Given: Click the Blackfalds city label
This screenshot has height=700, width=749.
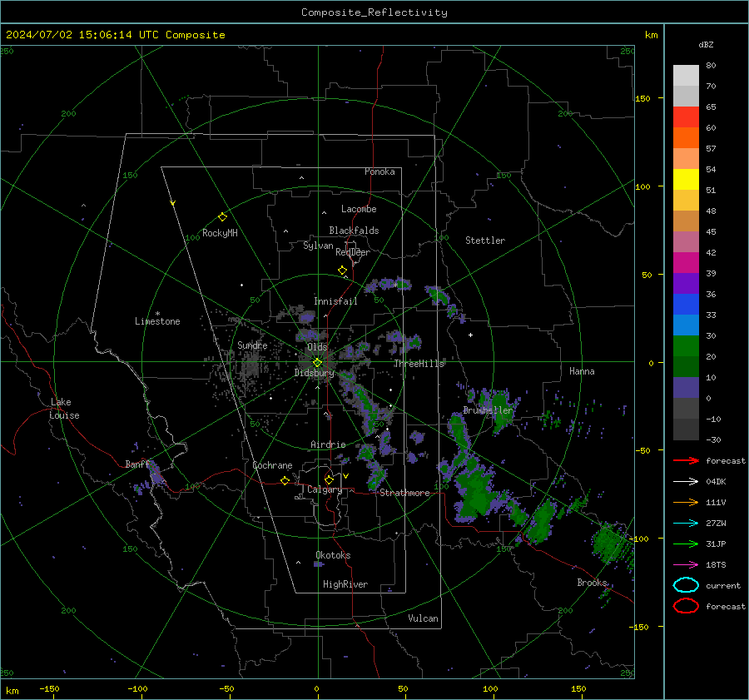Looking at the screenshot, I should pos(354,231).
